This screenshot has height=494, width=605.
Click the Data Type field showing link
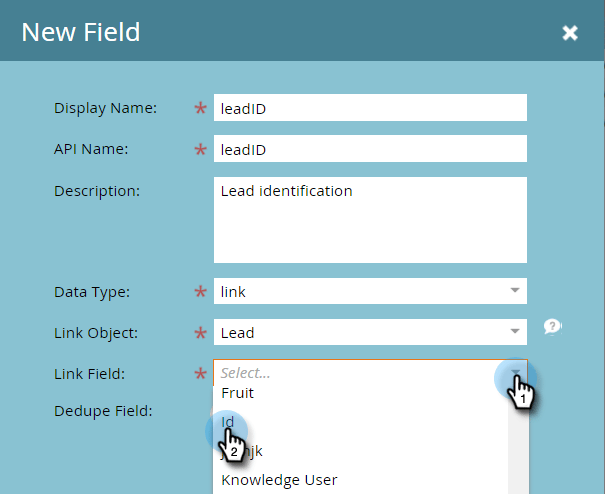coord(370,291)
